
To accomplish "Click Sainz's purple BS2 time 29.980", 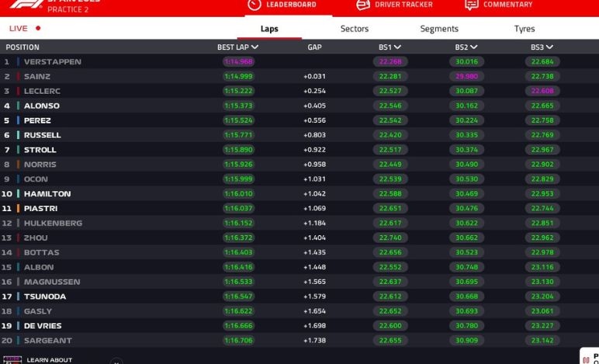I will 466,76.
